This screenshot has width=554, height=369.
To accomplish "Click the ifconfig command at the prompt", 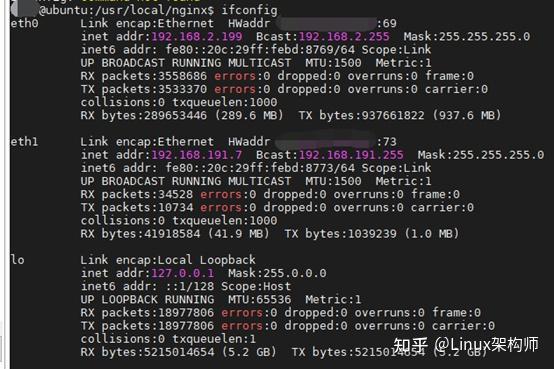I will tap(249, 10).
